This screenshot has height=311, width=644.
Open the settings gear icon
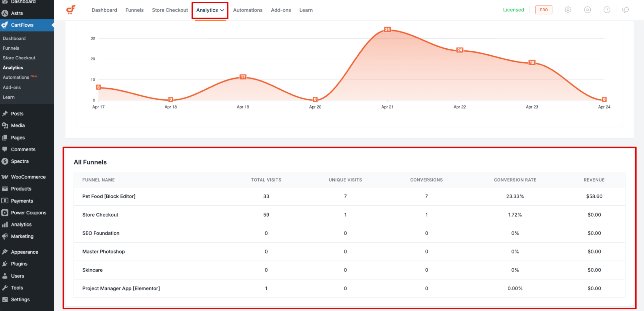coord(568,10)
